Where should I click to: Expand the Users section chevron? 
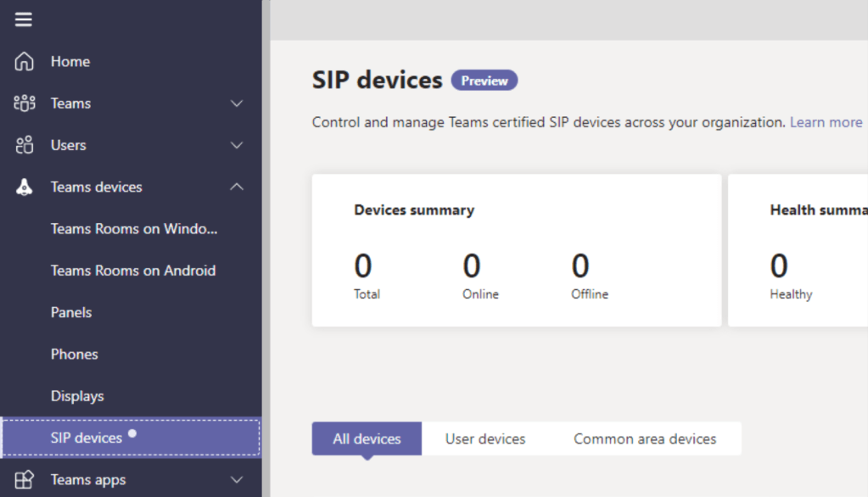(237, 145)
